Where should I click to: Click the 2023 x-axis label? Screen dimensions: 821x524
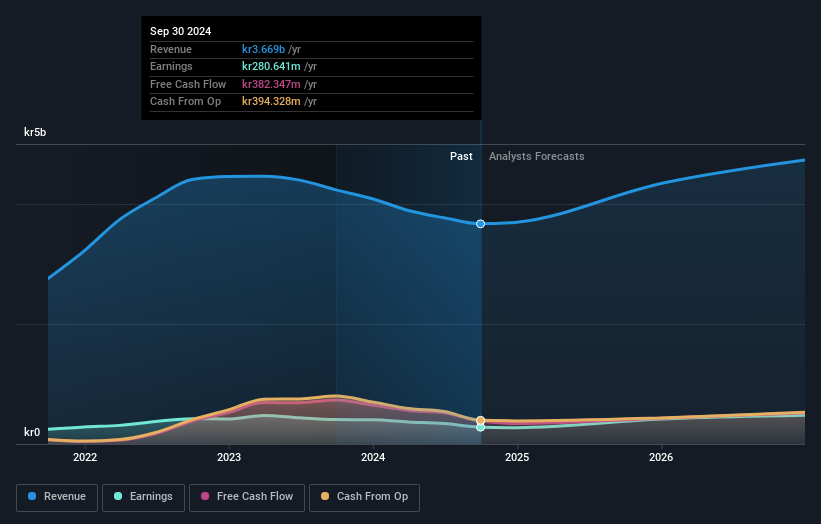tap(229, 458)
